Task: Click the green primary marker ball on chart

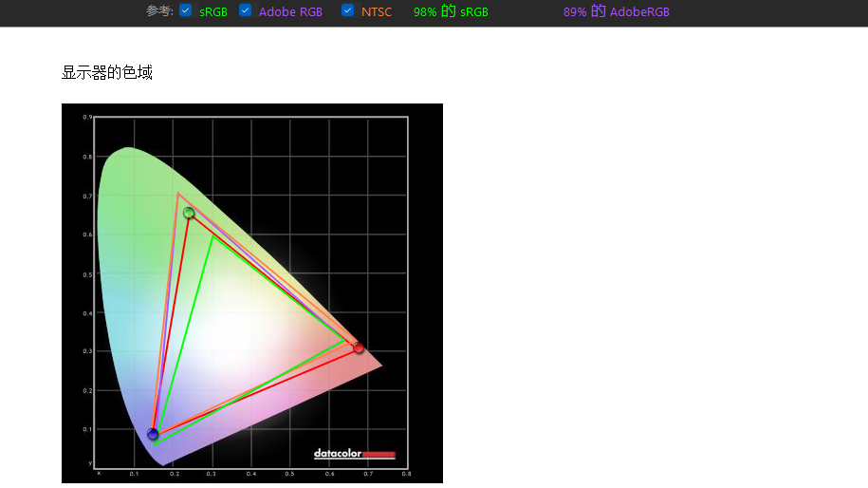Action: point(188,213)
